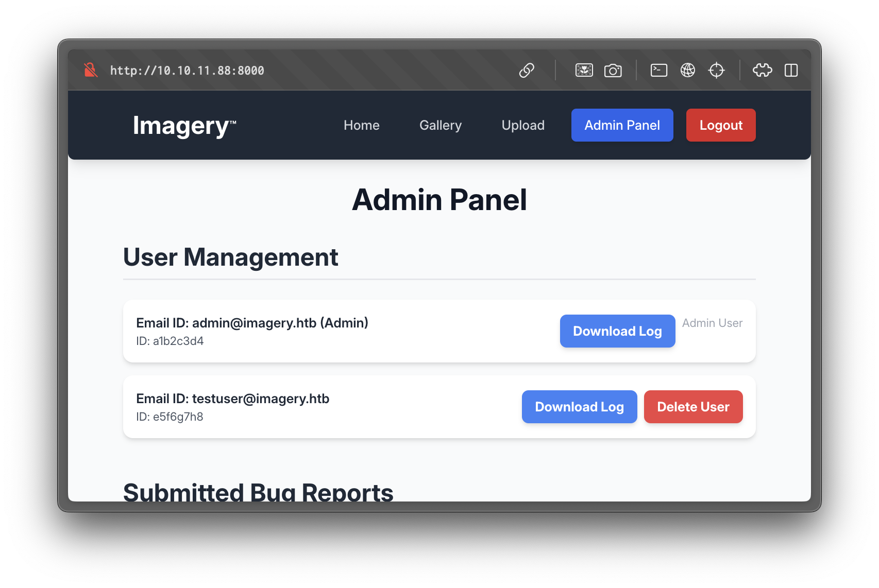Download Log for admin@imagery.htb
879x588 pixels.
tap(617, 331)
